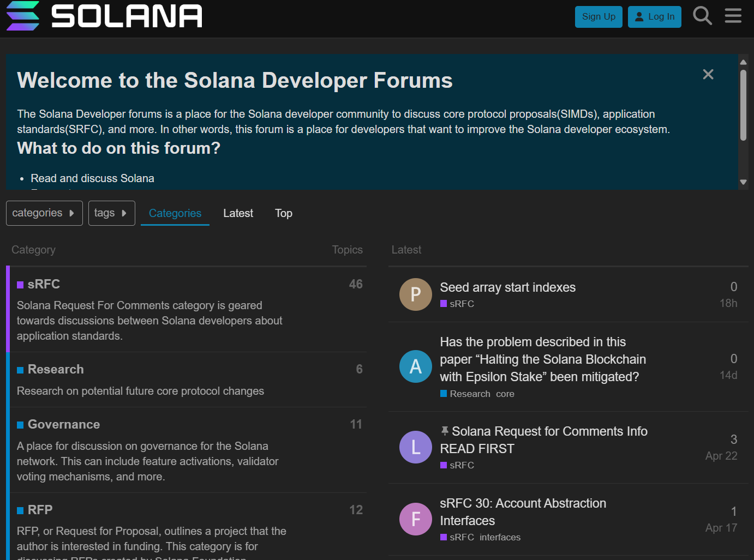Click the 46 topics count for sRFC
Screen dimensions: 754x560
(x=356, y=284)
